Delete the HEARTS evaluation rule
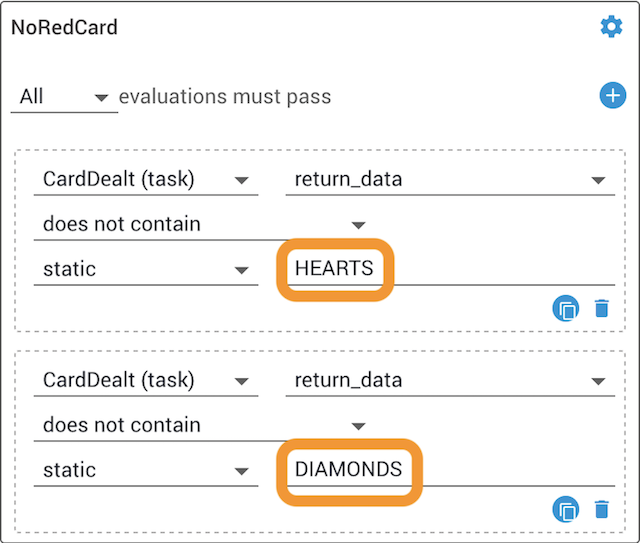Image resolution: width=640 pixels, height=543 pixels. 602,308
